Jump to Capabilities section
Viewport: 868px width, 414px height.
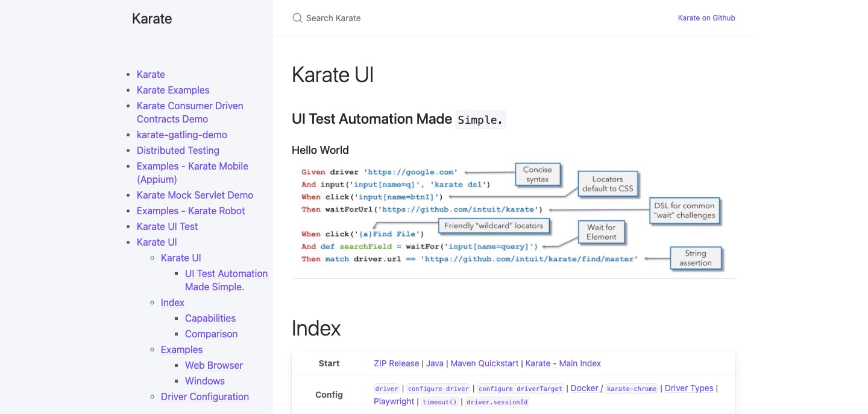(210, 318)
